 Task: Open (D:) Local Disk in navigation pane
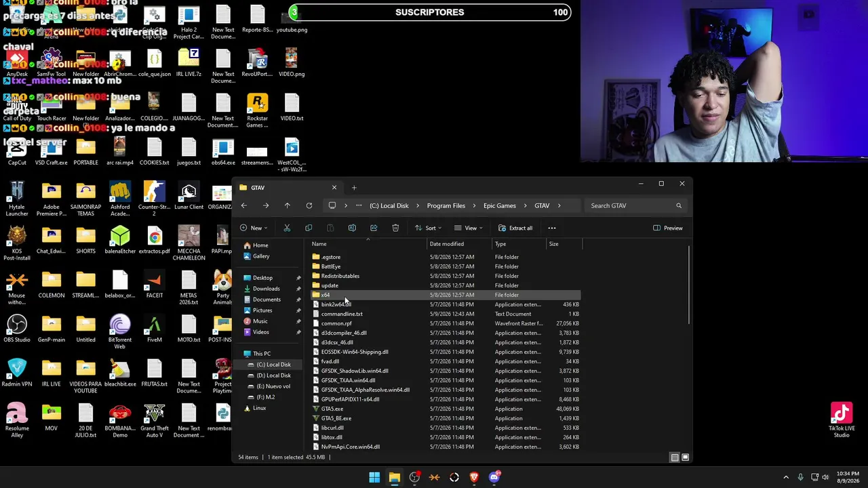click(x=274, y=375)
